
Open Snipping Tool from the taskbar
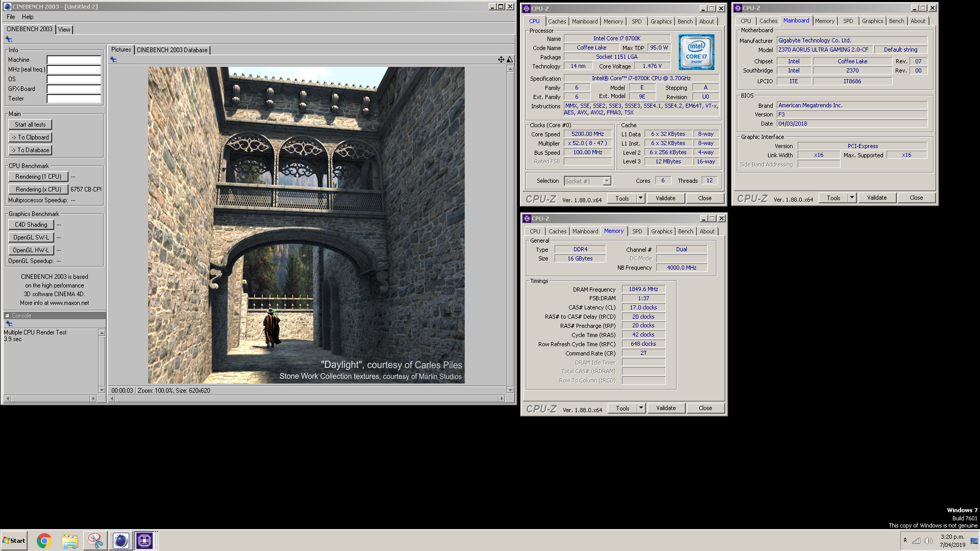pyautogui.click(x=95, y=540)
